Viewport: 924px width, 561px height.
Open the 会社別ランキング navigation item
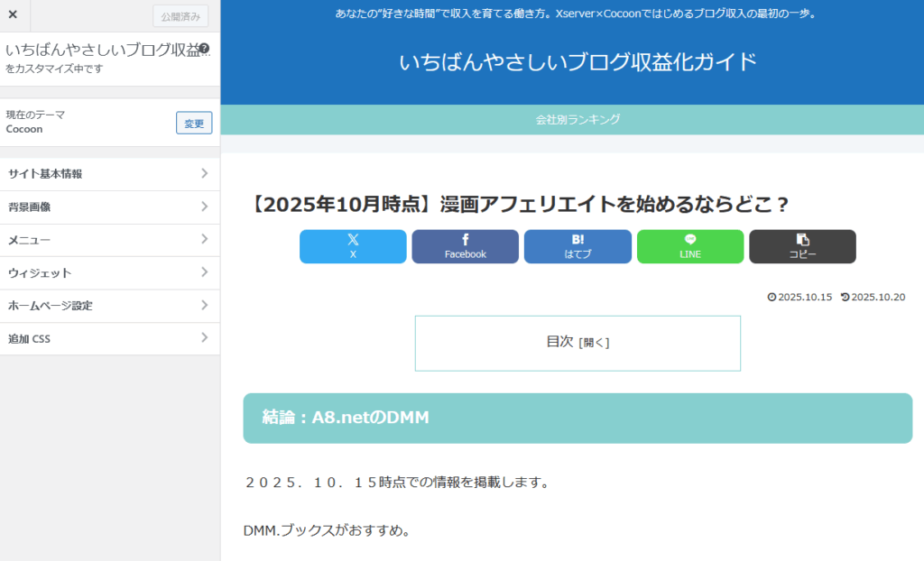click(x=577, y=119)
